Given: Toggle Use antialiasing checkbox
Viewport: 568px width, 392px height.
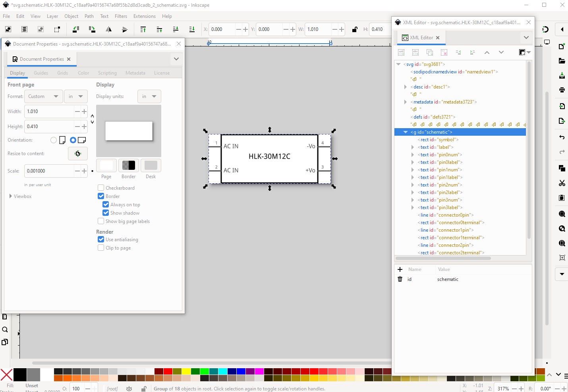Looking at the screenshot, I should click(101, 239).
